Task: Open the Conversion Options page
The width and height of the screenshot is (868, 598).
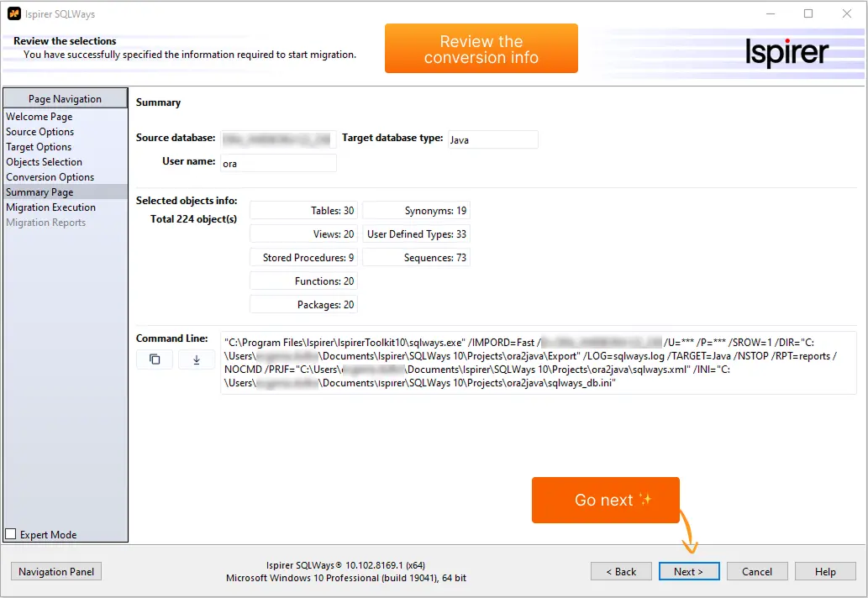Action: coord(50,177)
